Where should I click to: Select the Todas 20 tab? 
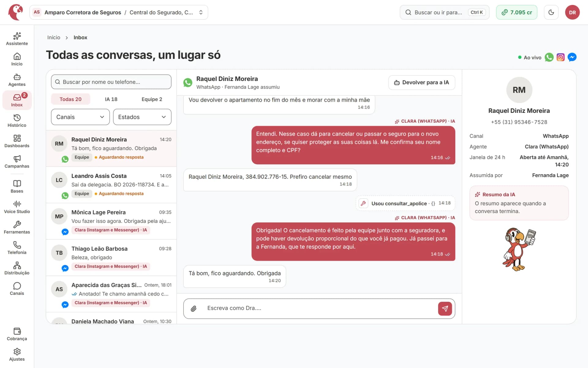(70, 99)
